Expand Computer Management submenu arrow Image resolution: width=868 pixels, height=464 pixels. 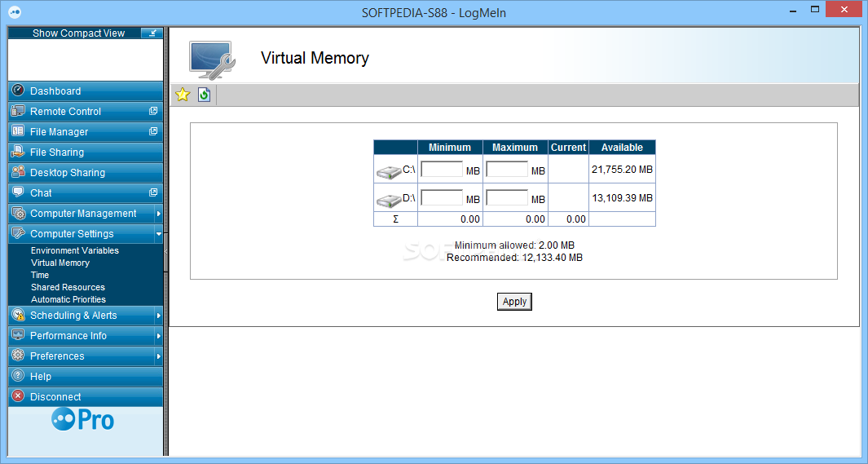click(x=158, y=214)
